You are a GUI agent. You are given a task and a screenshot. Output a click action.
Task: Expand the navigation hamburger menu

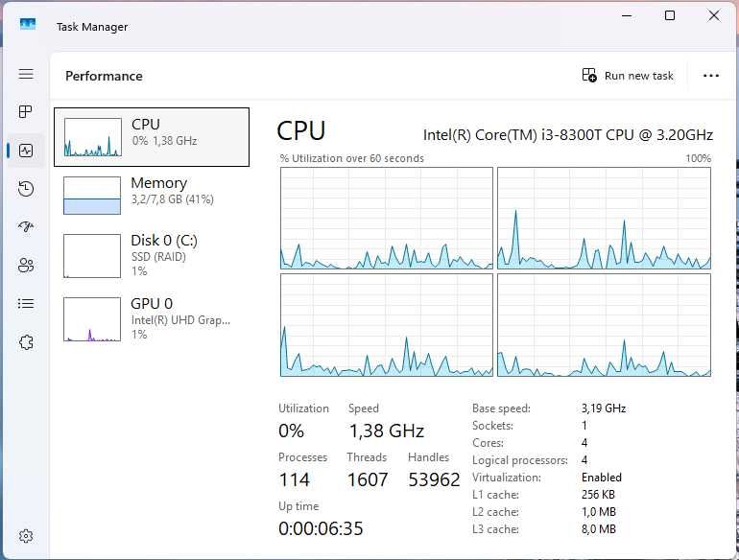(x=26, y=74)
